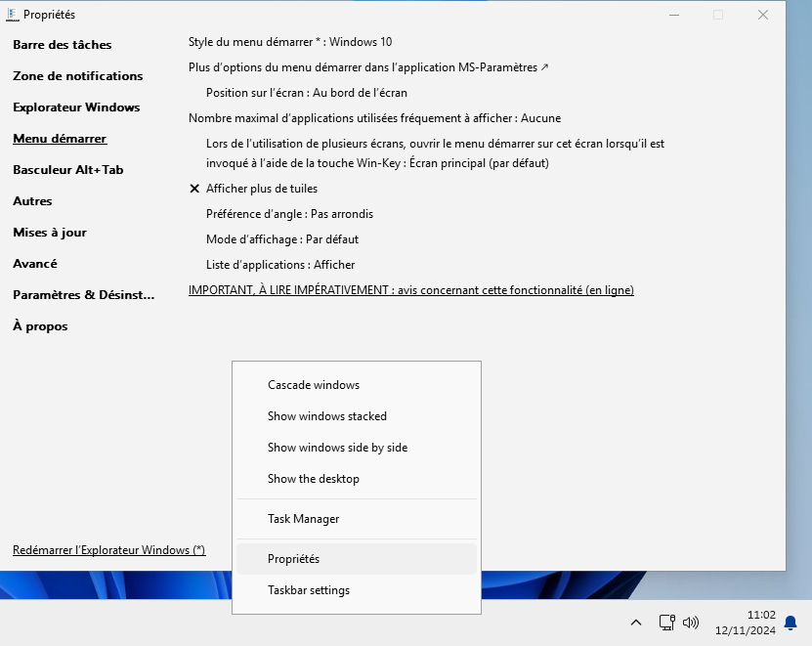Open Paramètres & Désinst... section
812x646 pixels.
pos(84,295)
